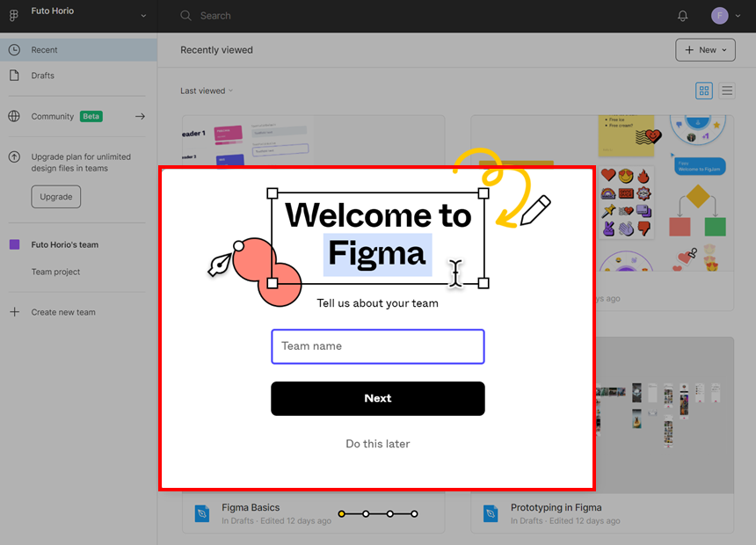Click the Drafts file icon

coord(14,76)
